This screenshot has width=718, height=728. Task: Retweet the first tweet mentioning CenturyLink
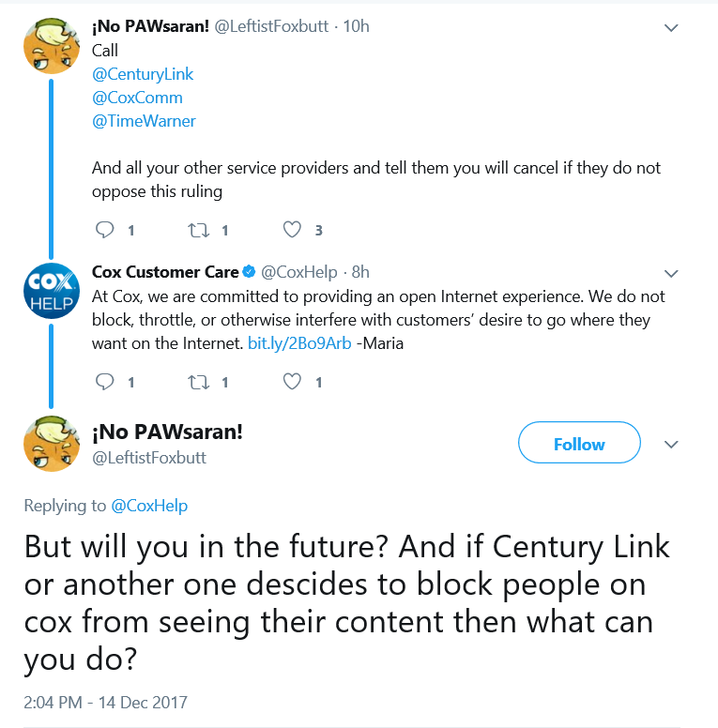(199, 230)
